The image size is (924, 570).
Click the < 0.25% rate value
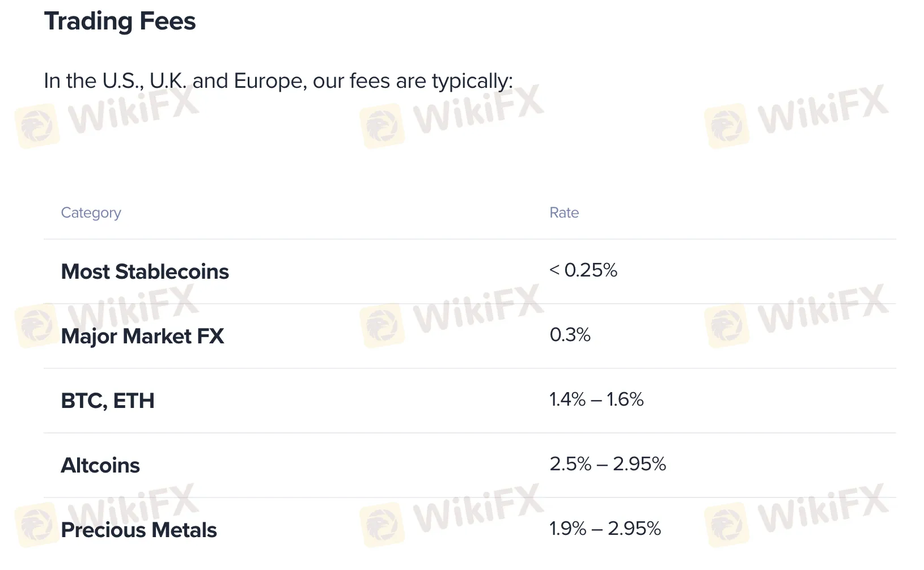coord(583,270)
